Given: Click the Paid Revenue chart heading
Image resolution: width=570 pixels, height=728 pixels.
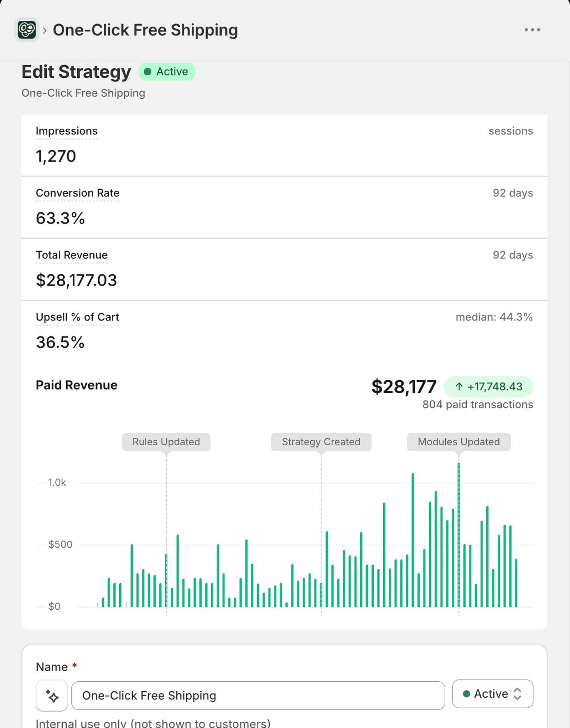Looking at the screenshot, I should [x=77, y=385].
